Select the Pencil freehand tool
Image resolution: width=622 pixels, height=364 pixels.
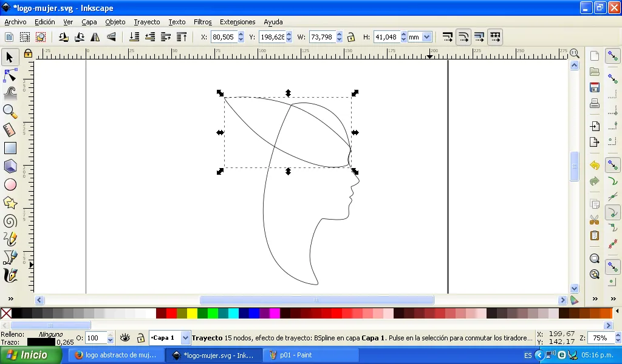(x=10, y=239)
